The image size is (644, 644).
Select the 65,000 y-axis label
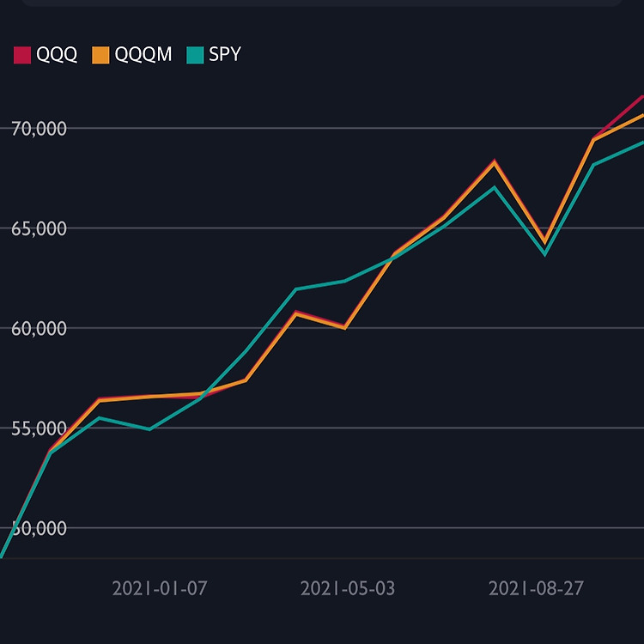(39, 228)
